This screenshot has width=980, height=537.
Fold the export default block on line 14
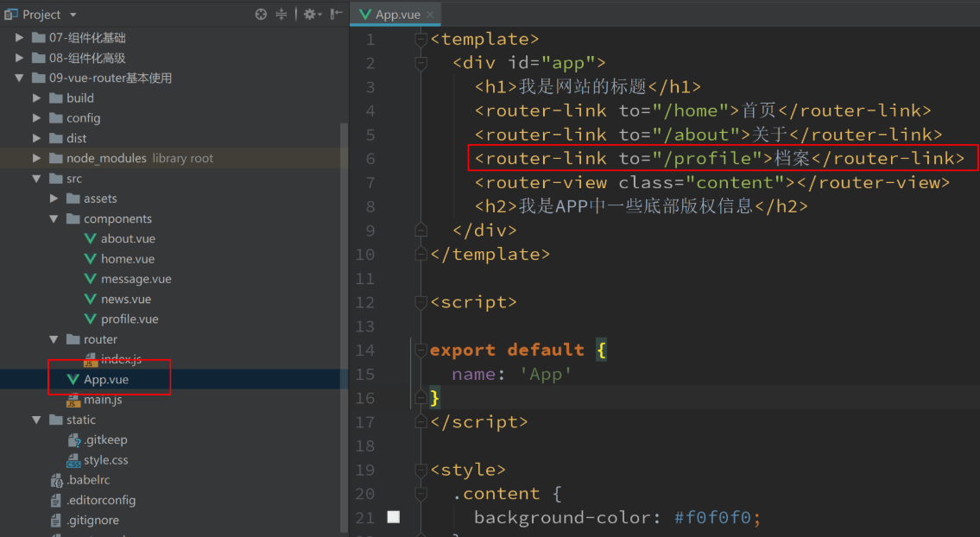(420, 350)
